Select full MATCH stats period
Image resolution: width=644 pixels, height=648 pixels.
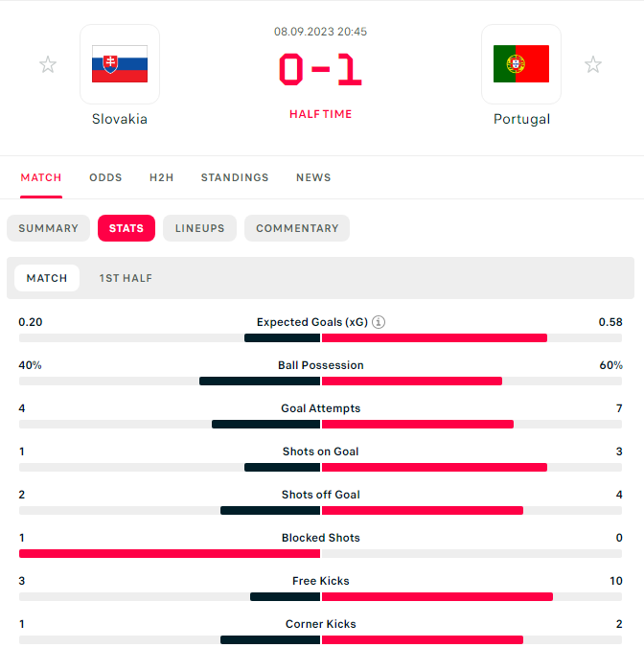(47, 278)
